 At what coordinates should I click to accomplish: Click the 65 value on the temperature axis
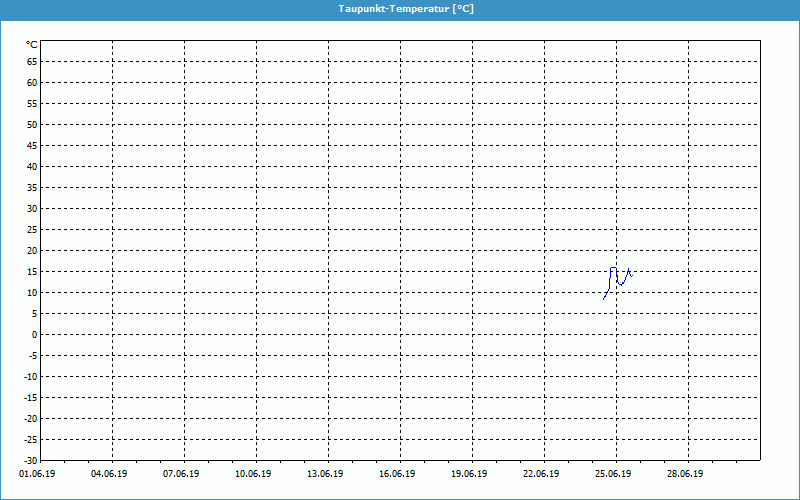point(32,62)
